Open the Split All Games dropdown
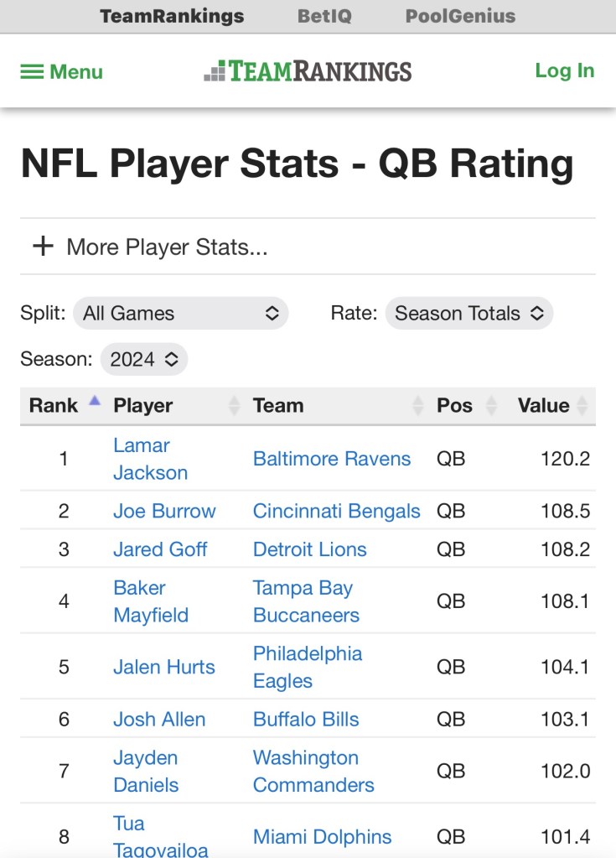The height and width of the screenshot is (858, 616). click(180, 314)
